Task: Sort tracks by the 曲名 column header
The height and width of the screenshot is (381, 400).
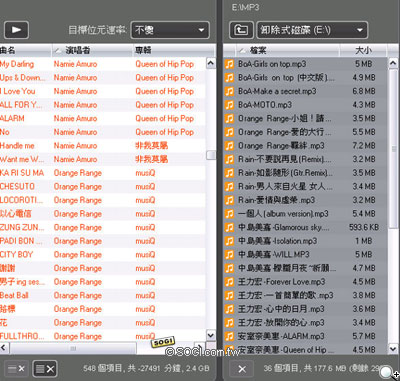Action: click(26, 50)
